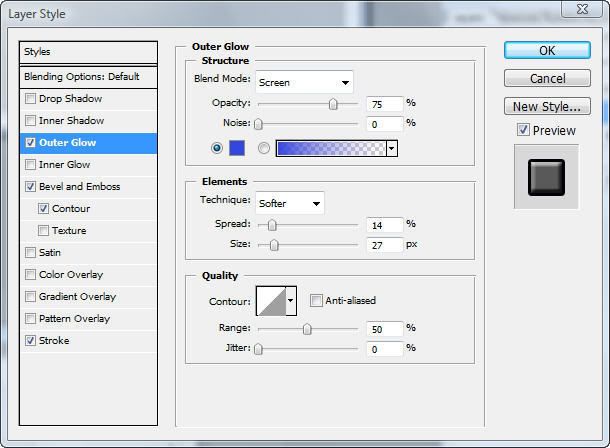Image resolution: width=610 pixels, height=448 pixels.
Task: Click the glow gradient preview bar
Action: [331, 148]
